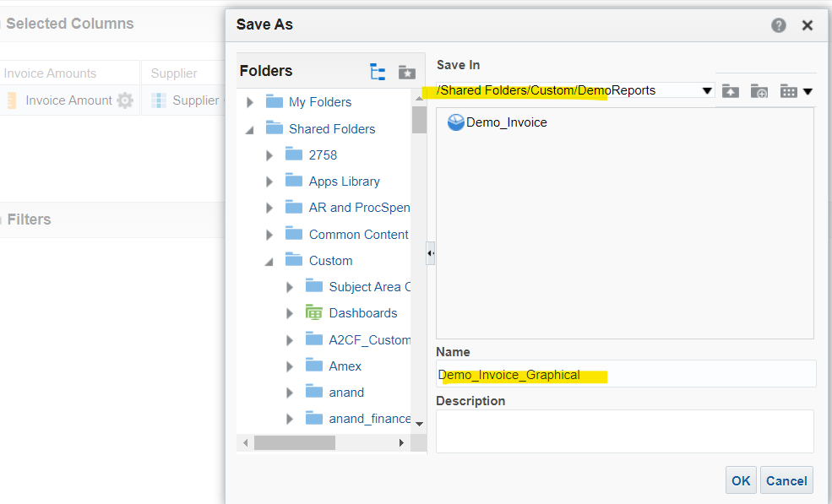
Task: Expand the Apps Library folder
Action: (x=269, y=182)
